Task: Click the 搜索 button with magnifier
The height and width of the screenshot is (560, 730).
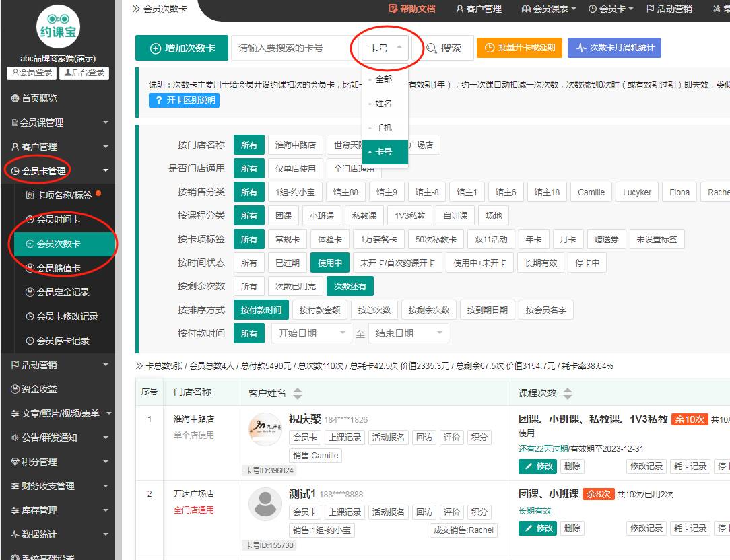Action: click(x=444, y=48)
